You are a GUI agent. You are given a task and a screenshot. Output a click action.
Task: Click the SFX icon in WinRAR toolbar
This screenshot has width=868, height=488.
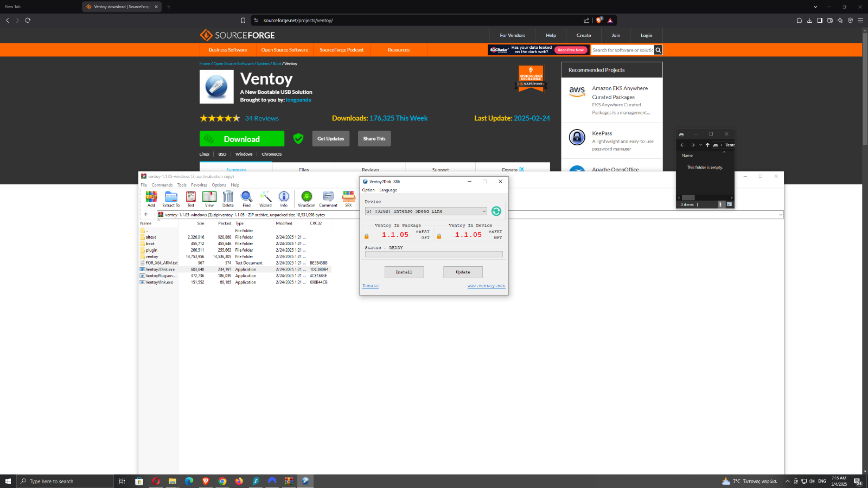[349, 198]
